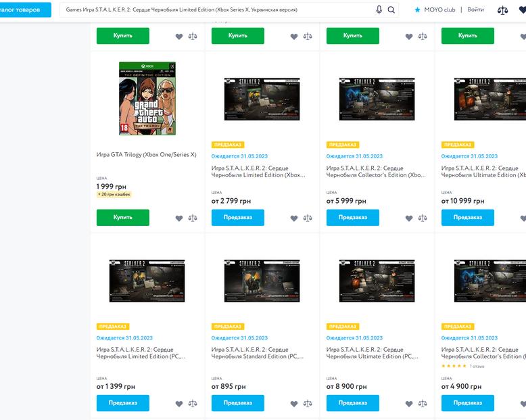
Task: Open GTA Trilogy cover thumbnail
Action: [x=147, y=98]
